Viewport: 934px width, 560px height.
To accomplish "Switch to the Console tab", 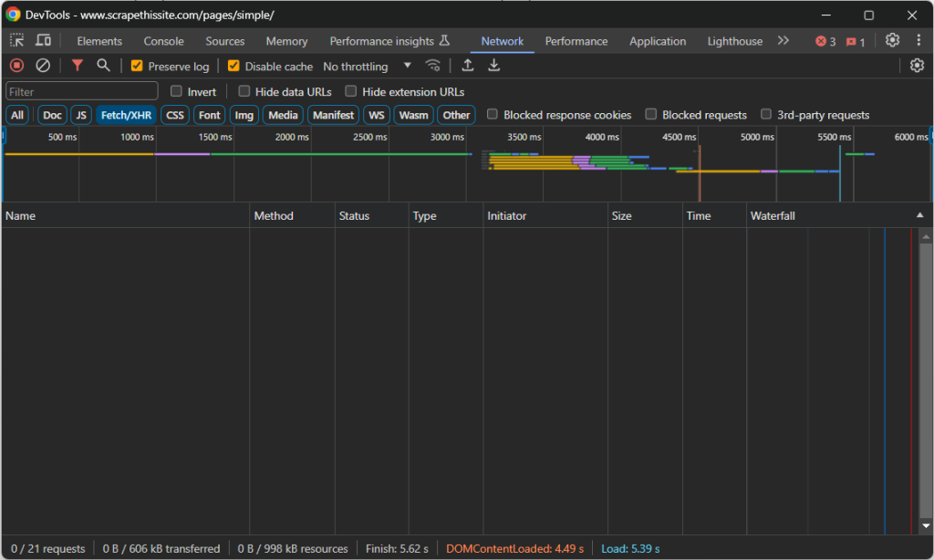I will point(163,41).
